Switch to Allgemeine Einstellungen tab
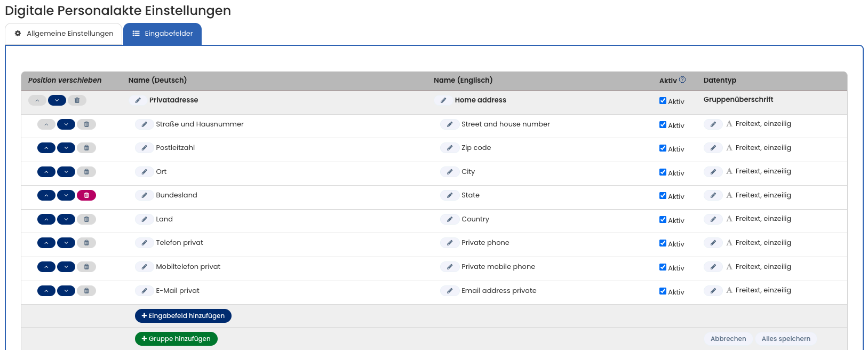The width and height of the screenshot is (868, 350). point(64,34)
